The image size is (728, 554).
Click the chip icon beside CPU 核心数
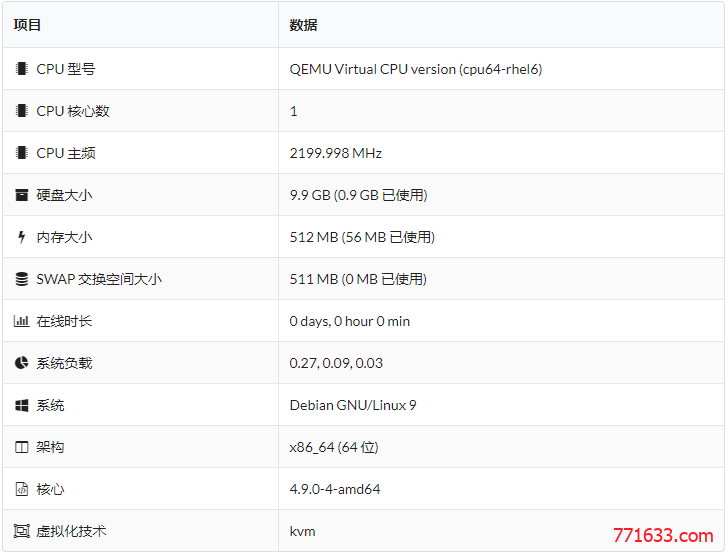pos(21,111)
